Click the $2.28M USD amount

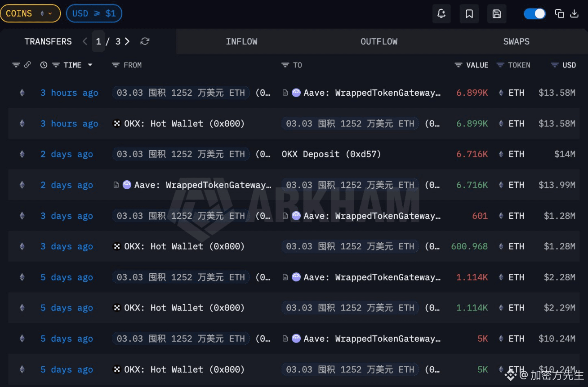point(560,277)
